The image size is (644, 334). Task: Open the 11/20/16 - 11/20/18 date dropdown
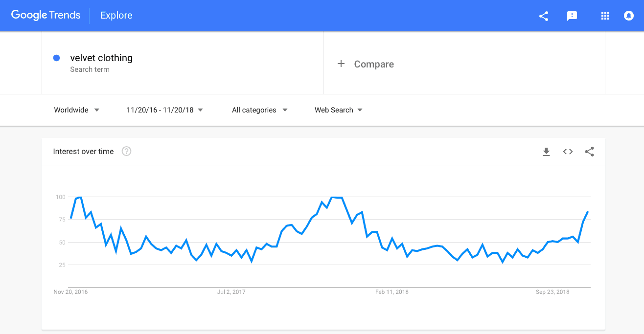pyautogui.click(x=165, y=110)
